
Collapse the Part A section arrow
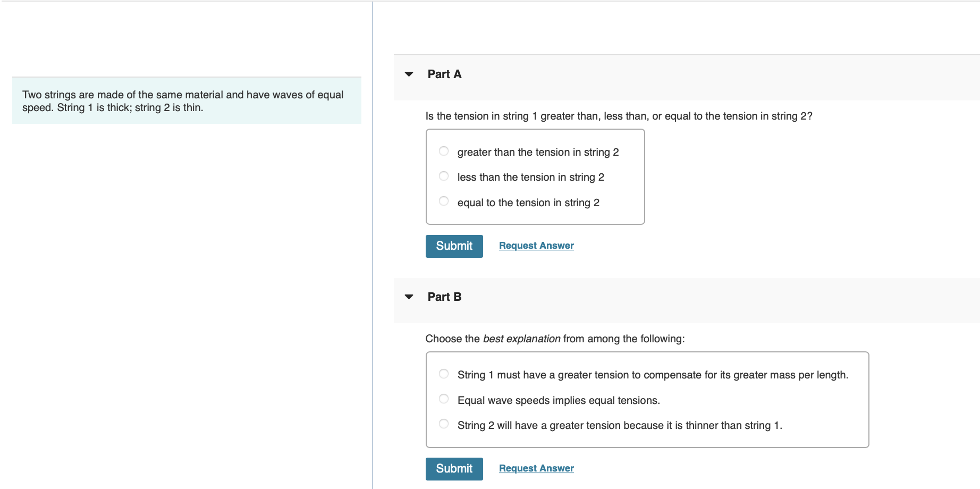click(x=409, y=74)
